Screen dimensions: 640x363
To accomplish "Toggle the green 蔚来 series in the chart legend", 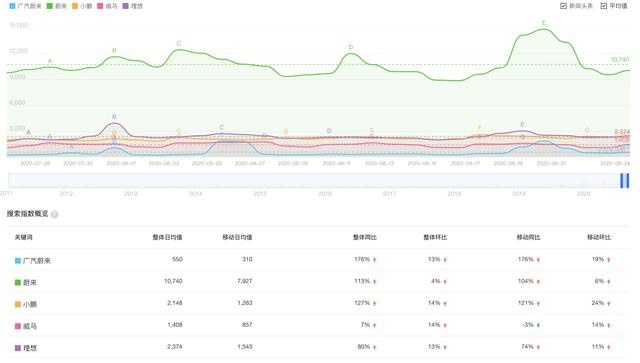I will pos(57,6).
